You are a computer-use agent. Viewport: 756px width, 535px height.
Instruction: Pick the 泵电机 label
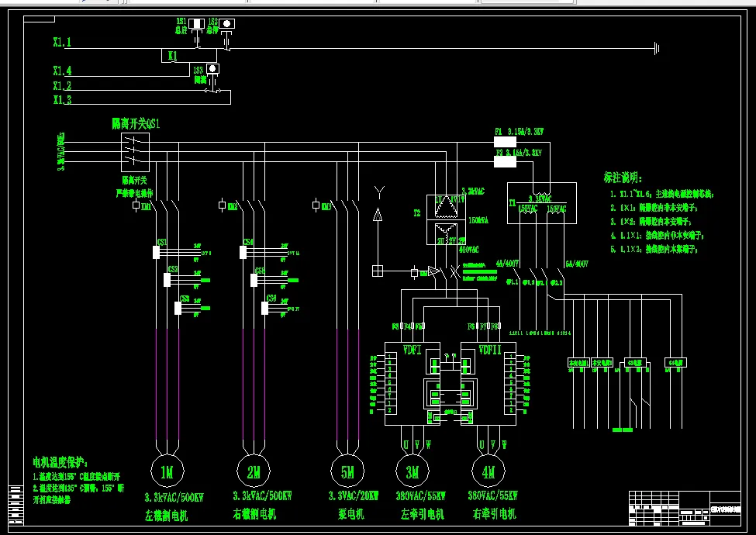click(x=351, y=514)
